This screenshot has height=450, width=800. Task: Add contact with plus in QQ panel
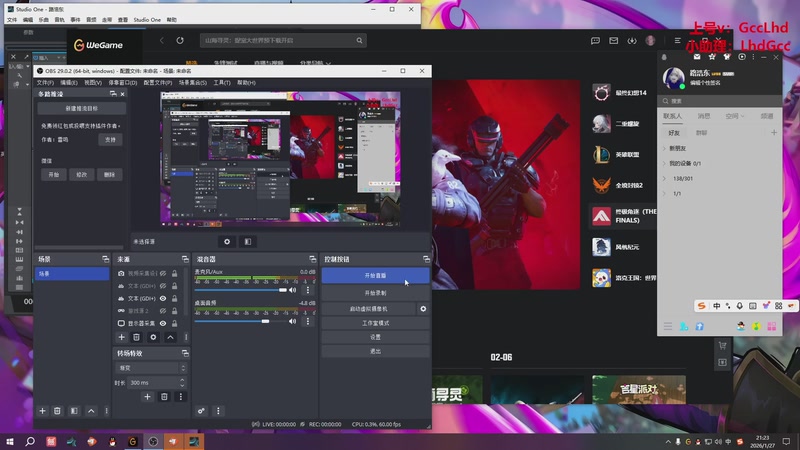tap(773, 133)
